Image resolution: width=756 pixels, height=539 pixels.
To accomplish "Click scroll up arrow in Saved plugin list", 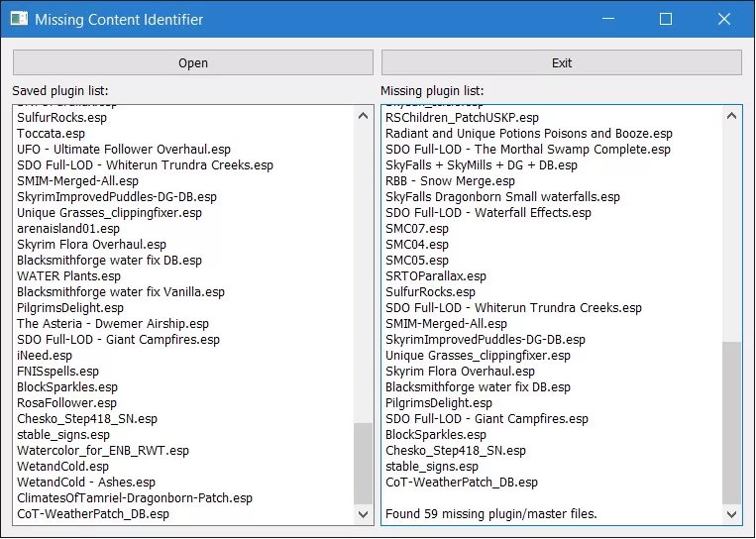I will point(363,116).
